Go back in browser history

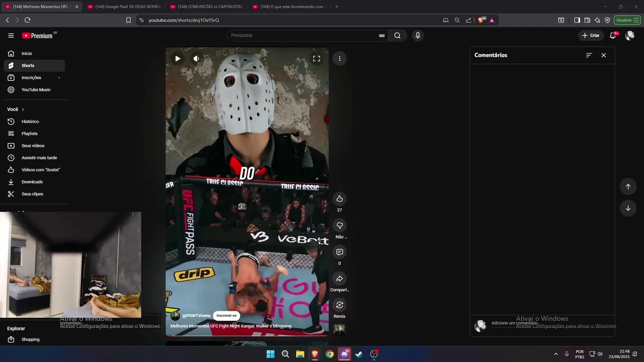tap(7, 20)
